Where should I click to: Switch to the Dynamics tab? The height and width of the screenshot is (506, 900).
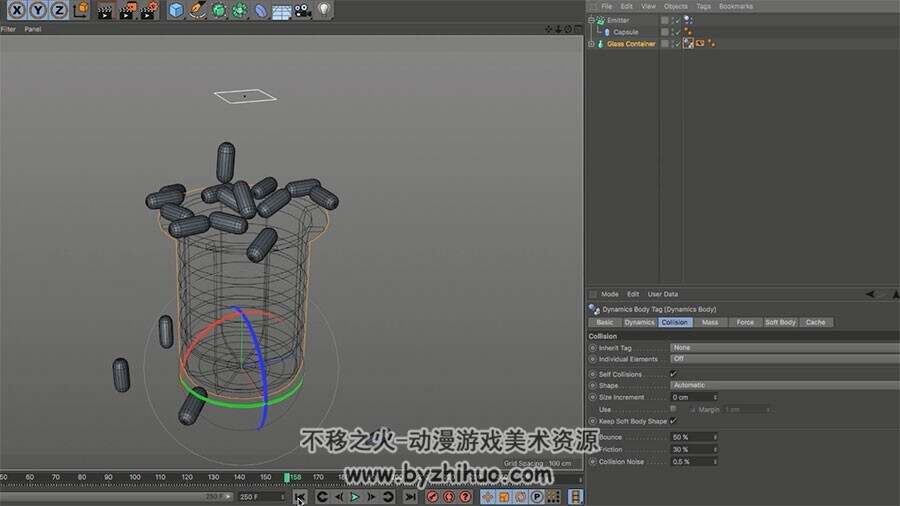pos(639,322)
